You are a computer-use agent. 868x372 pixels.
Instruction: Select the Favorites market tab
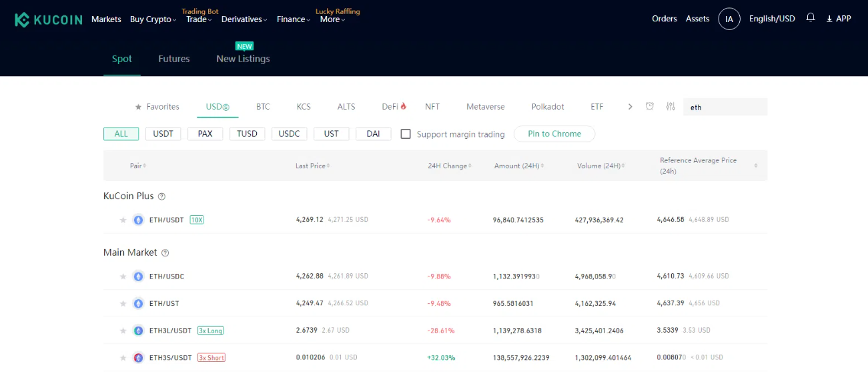[157, 107]
